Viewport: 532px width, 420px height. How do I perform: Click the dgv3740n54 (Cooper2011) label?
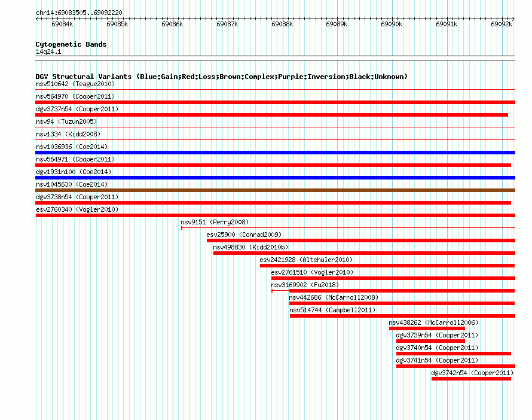[437, 348]
